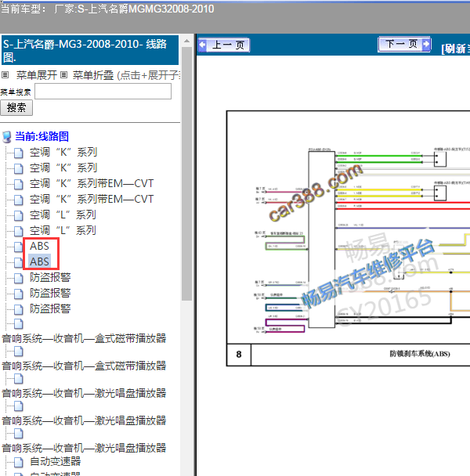Click page icon above second 盒式磁带播放器 label

pyautogui.click(x=19, y=352)
